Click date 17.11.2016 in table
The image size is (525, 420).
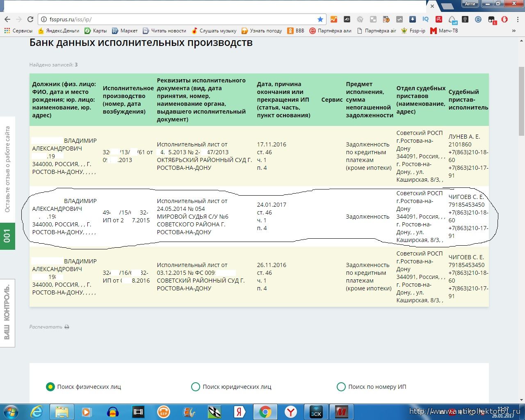point(272,144)
